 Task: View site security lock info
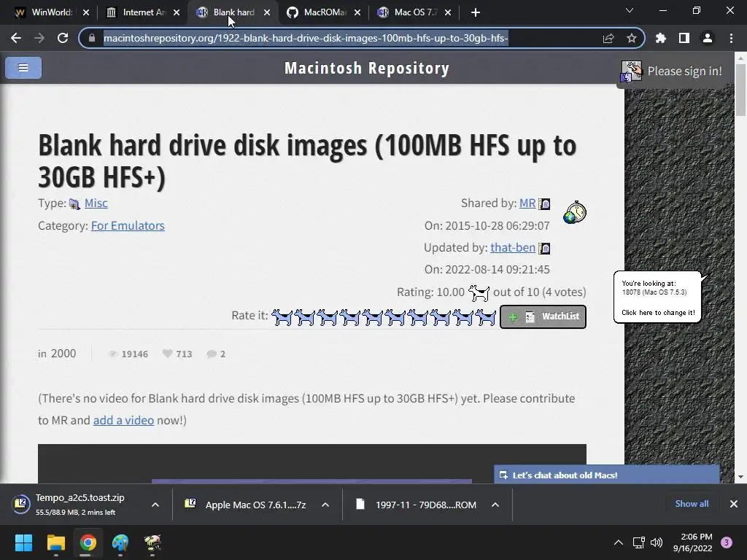coord(92,38)
